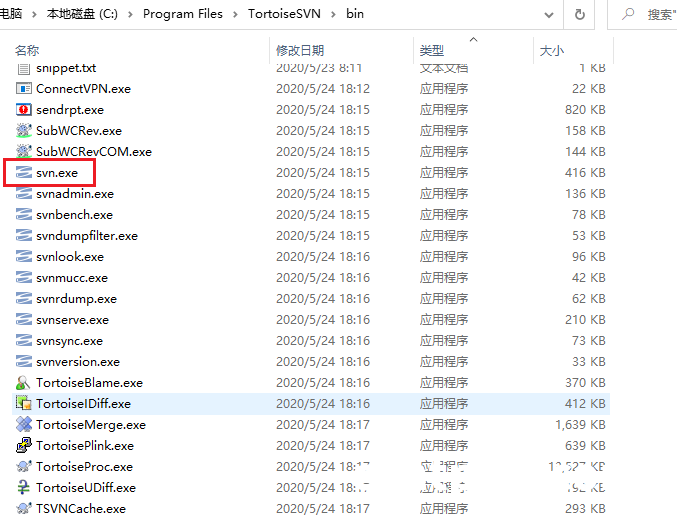Screen dimensions: 677x520
Task: Click the TortoisePlink.exe icon
Action: click(24, 446)
